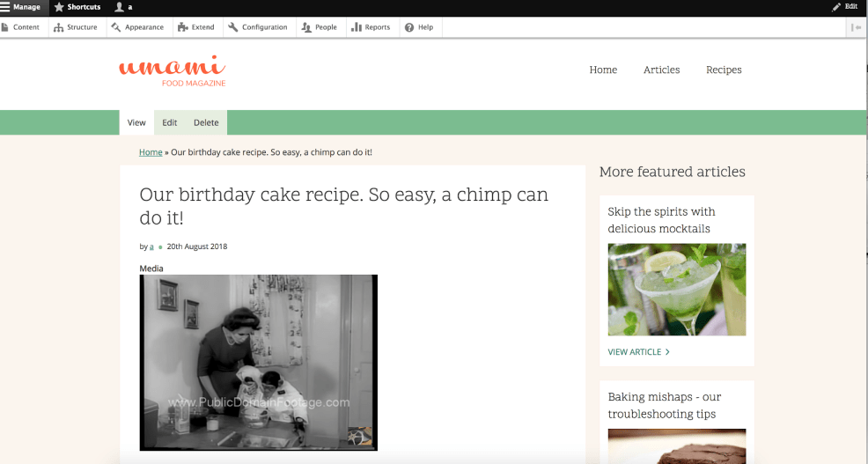This screenshot has width=868, height=464.
Task: Select the Delete tab
Action: click(206, 123)
